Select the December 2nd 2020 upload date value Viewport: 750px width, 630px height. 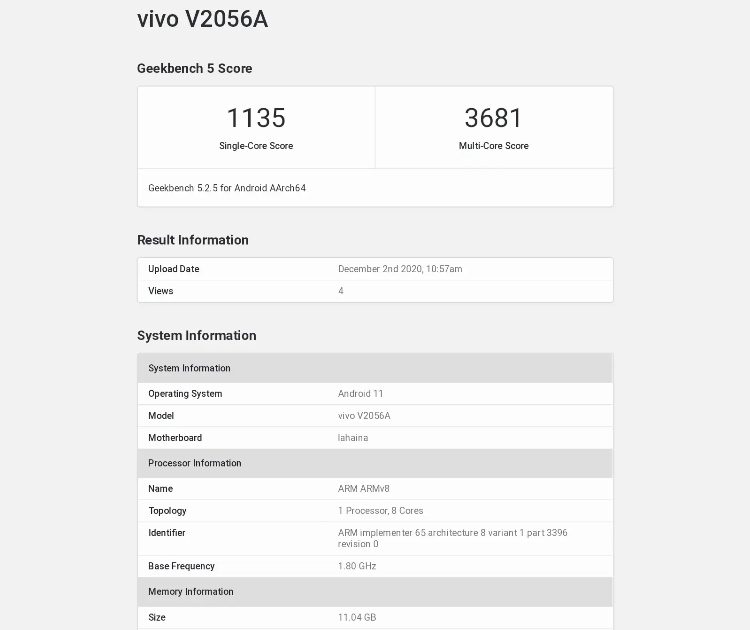(x=400, y=269)
